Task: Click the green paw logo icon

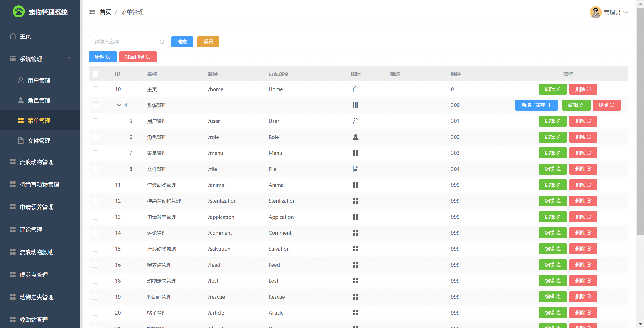Action: click(x=19, y=12)
